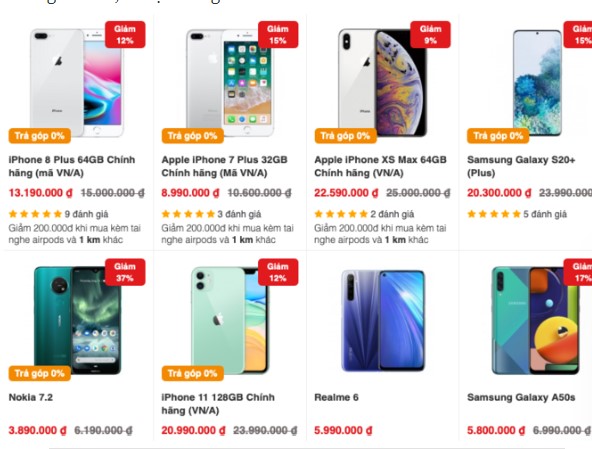Click 'Trả góp 0%' tag on iPhone 11
The image size is (592, 449).
click(x=193, y=373)
